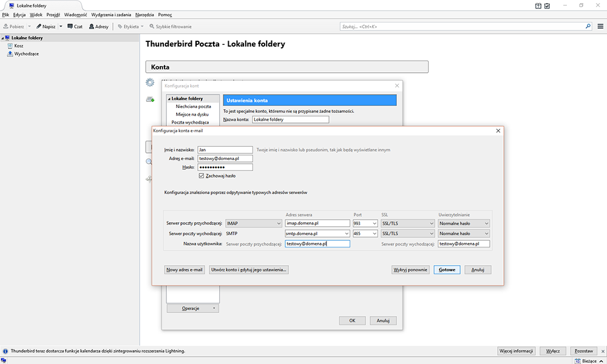Open the smtp.domena.pl server dropdown
This screenshot has width=607, height=364.
click(347, 234)
